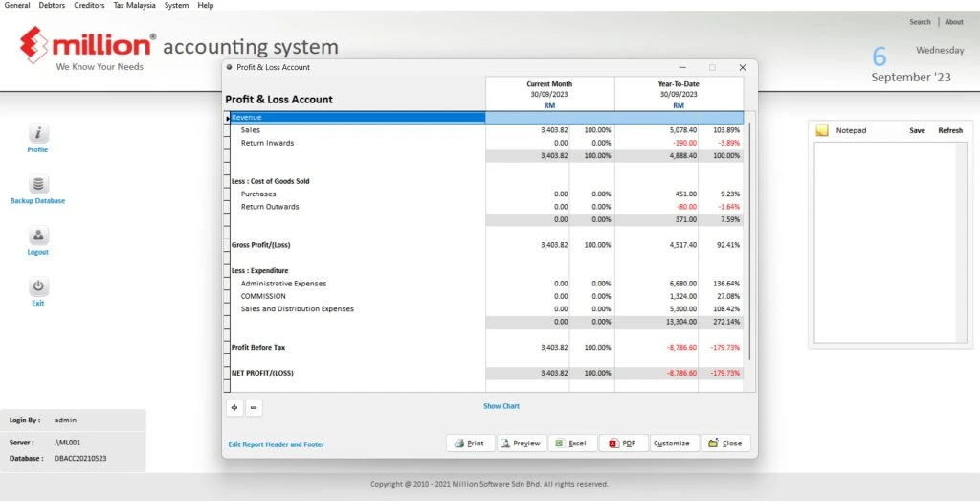
Task: Click the report's vertical scrollbar
Action: point(749,239)
